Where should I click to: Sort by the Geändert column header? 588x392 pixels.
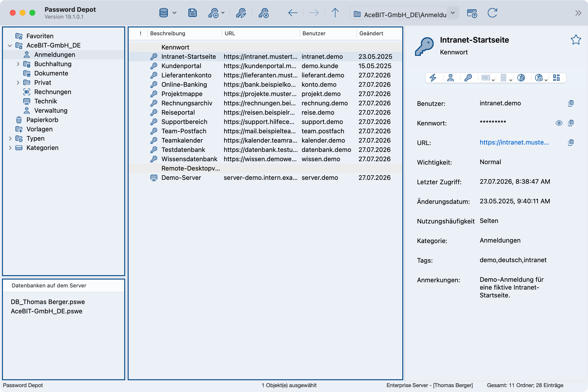tap(379, 34)
